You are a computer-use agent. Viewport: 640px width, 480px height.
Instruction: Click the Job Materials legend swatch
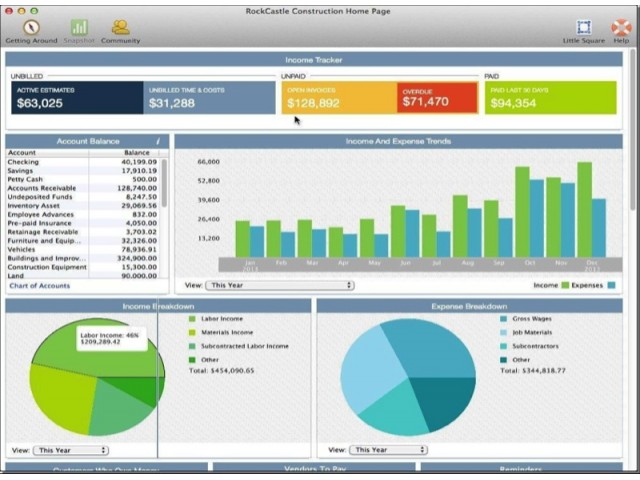click(x=504, y=333)
